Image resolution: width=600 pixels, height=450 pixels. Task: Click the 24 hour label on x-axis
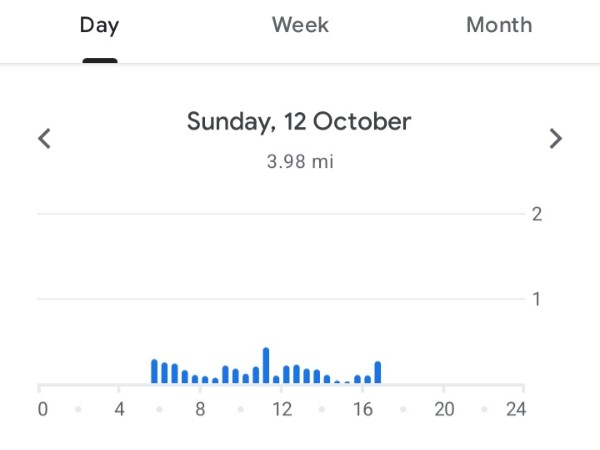[515, 409]
